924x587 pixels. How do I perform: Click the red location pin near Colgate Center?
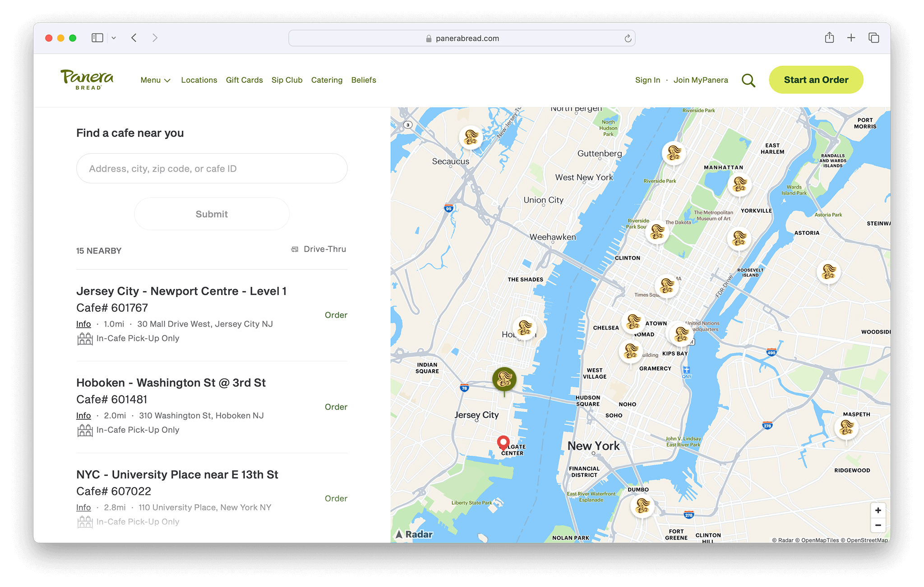pyautogui.click(x=503, y=443)
